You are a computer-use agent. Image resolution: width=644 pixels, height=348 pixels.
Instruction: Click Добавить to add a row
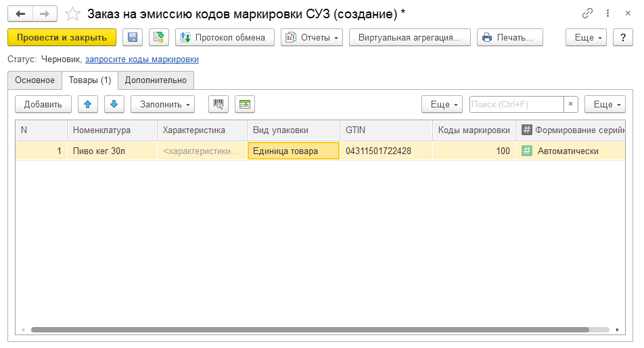pyautogui.click(x=43, y=104)
